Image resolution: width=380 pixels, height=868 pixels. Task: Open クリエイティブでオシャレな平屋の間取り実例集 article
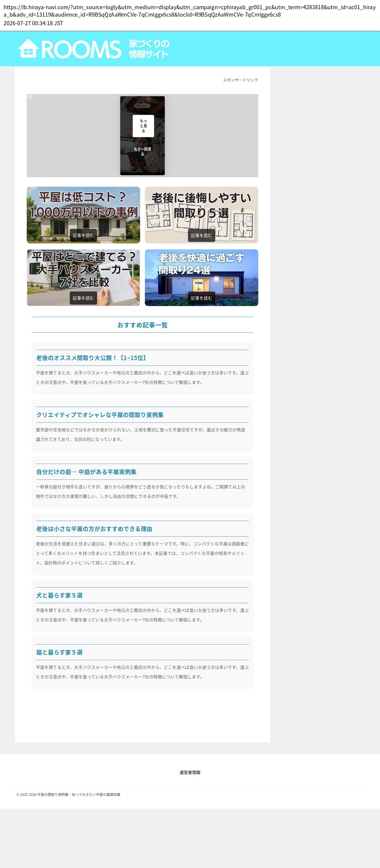[100, 415]
